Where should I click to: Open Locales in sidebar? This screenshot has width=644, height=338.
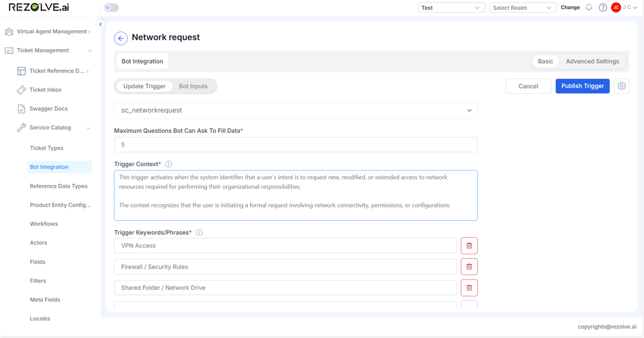pyautogui.click(x=40, y=318)
